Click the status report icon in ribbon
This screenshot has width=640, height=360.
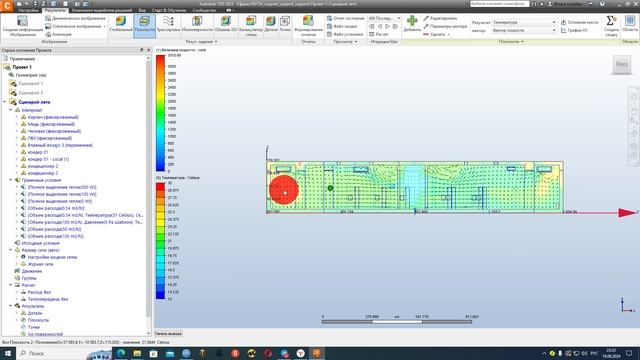[x=329, y=18]
